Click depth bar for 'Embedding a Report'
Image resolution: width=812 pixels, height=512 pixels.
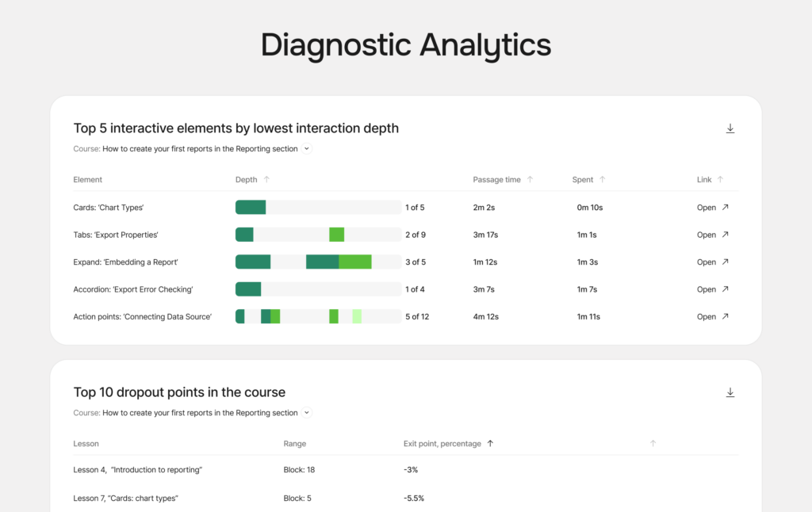click(x=318, y=262)
